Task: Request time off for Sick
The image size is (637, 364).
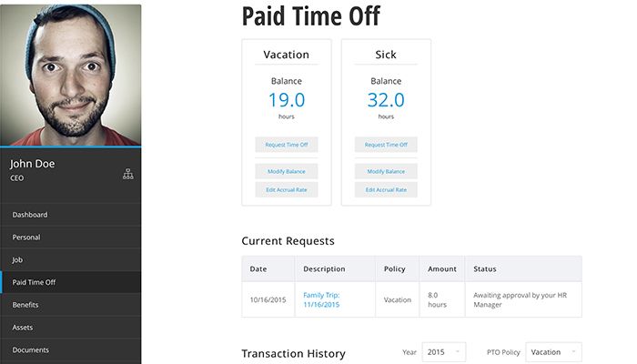Action: pyautogui.click(x=386, y=145)
